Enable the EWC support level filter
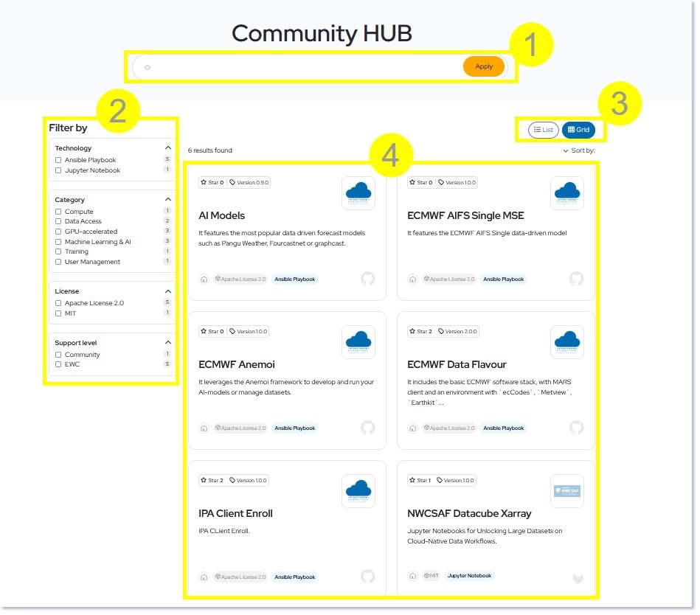The height and width of the screenshot is (615, 700). click(58, 365)
